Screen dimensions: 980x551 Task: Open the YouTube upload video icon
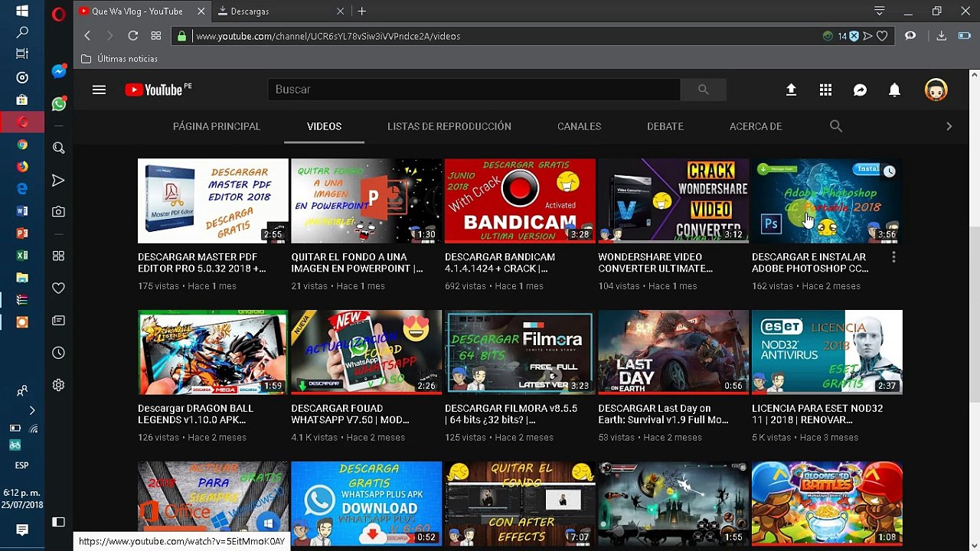[791, 90]
